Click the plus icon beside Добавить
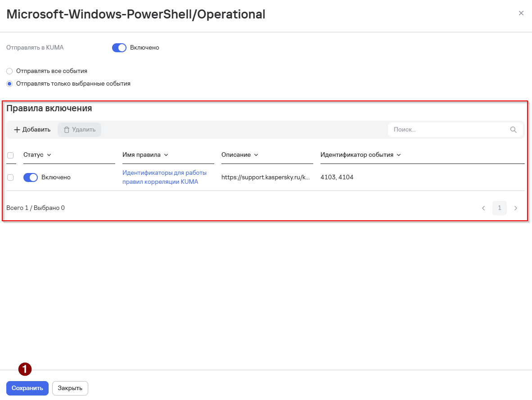Screen dimensions: 532x400 (x=17, y=130)
